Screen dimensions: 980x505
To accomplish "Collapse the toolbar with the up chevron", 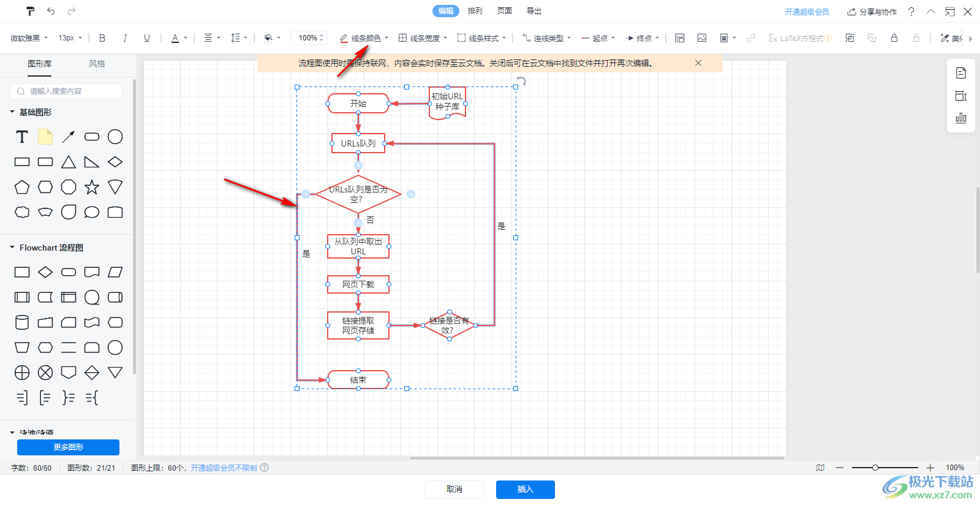I will (931, 12).
